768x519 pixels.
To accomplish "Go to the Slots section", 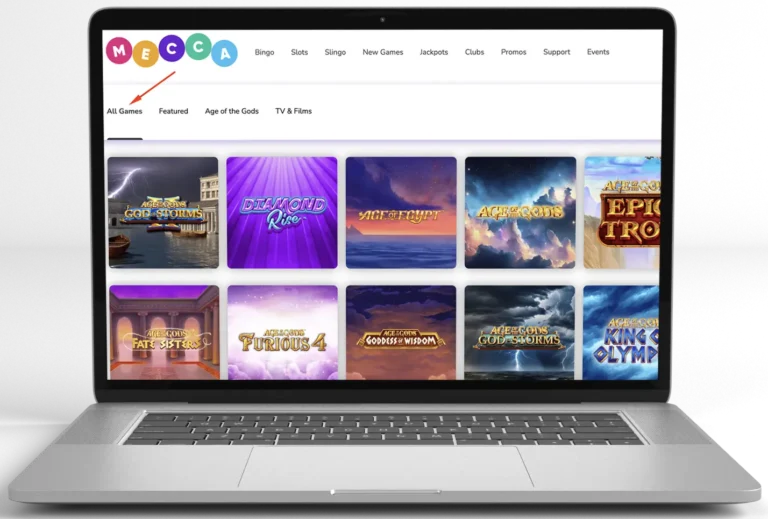I will 299,52.
